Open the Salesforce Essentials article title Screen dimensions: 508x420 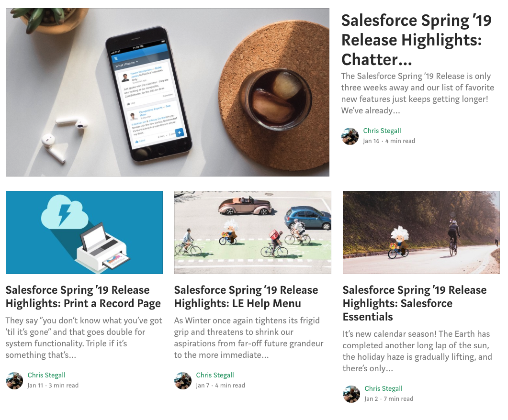(x=414, y=303)
